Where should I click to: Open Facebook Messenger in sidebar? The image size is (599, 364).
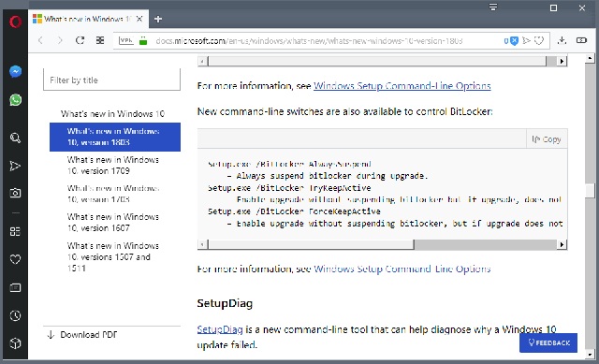15,71
